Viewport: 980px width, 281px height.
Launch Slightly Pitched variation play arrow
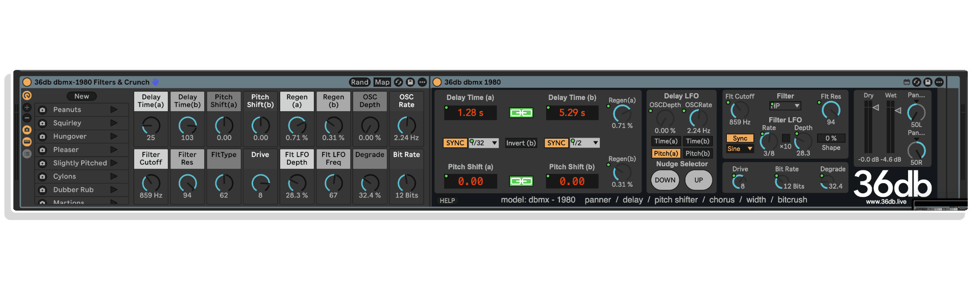point(114,163)
